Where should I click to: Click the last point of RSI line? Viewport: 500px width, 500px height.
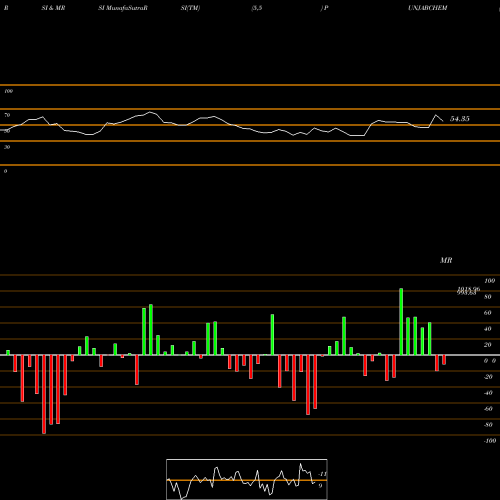pyautogui.click(x=443, y=121)
